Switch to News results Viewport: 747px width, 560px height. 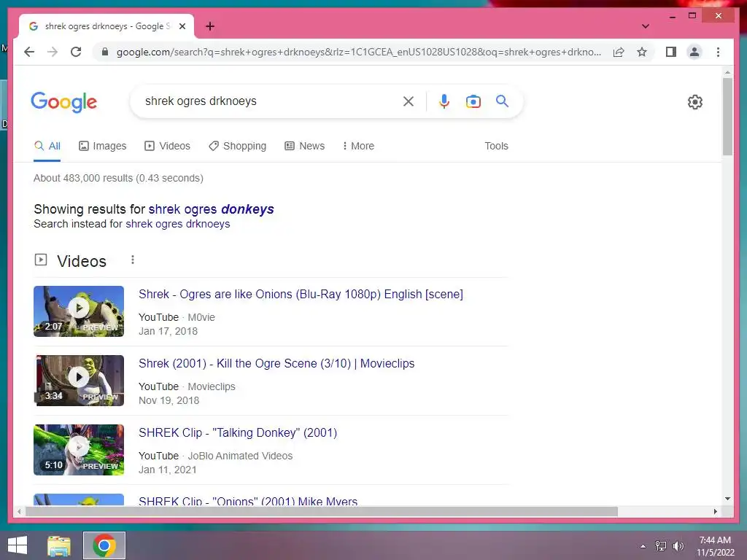click(x=304, y=146)
